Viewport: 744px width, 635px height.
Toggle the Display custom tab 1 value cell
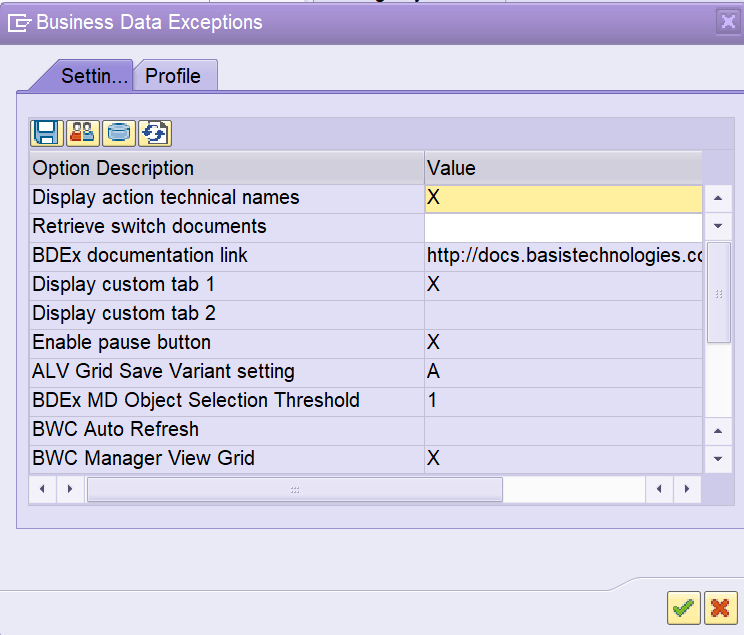tap(563, 285)
